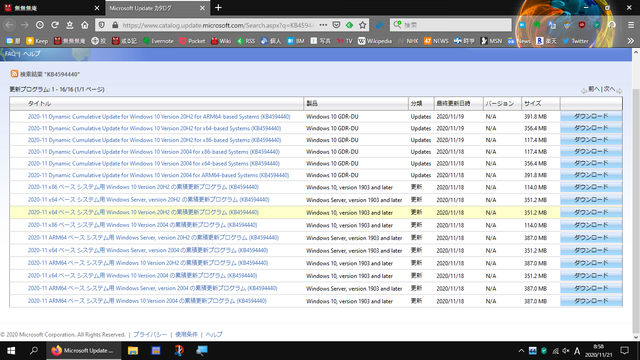Open Firefox hamburger menu
The height and width of the screenshot is (360, 640).
point(631,25)
